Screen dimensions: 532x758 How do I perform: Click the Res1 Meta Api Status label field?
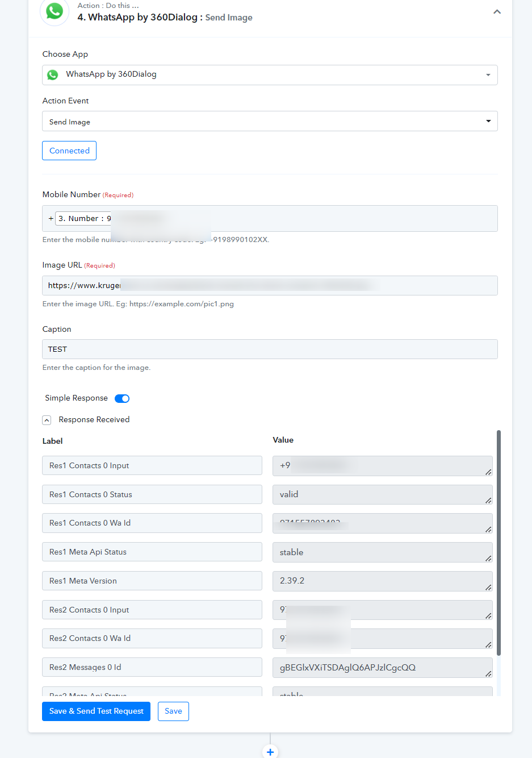(x=152, y=552)
